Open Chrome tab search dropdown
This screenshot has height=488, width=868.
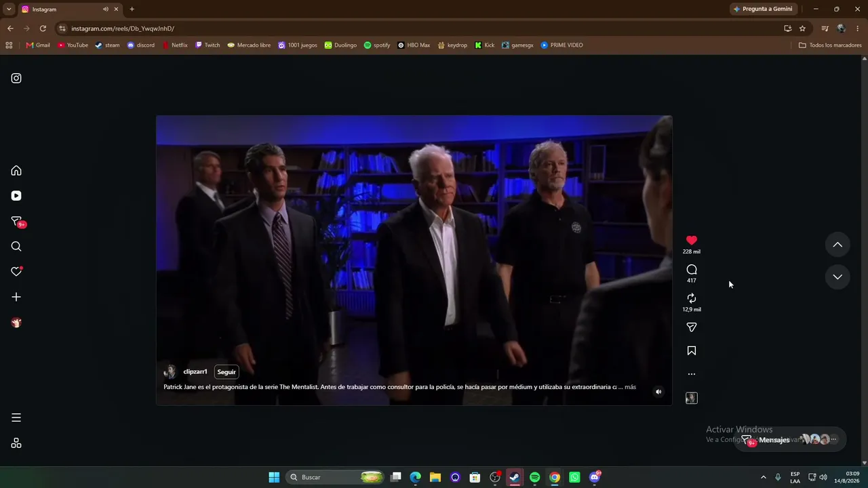tap(9, 9)
